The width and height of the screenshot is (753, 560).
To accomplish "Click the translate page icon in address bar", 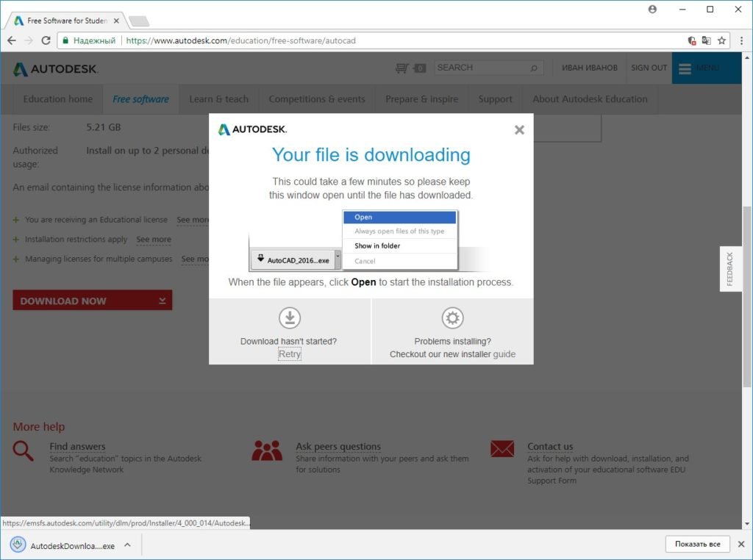I will (x=706, y=41).
